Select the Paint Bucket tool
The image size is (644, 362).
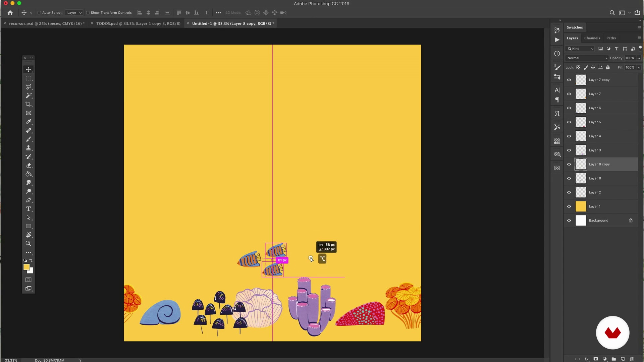pos(29,174)
